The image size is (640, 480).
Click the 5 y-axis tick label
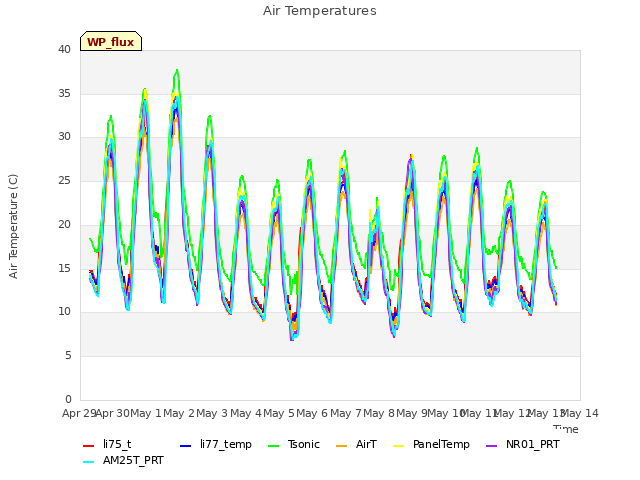tap(68, 356)
